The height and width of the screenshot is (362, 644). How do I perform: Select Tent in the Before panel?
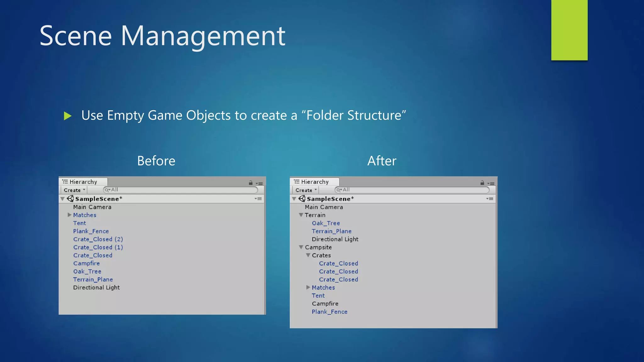[x=80, y=223]
